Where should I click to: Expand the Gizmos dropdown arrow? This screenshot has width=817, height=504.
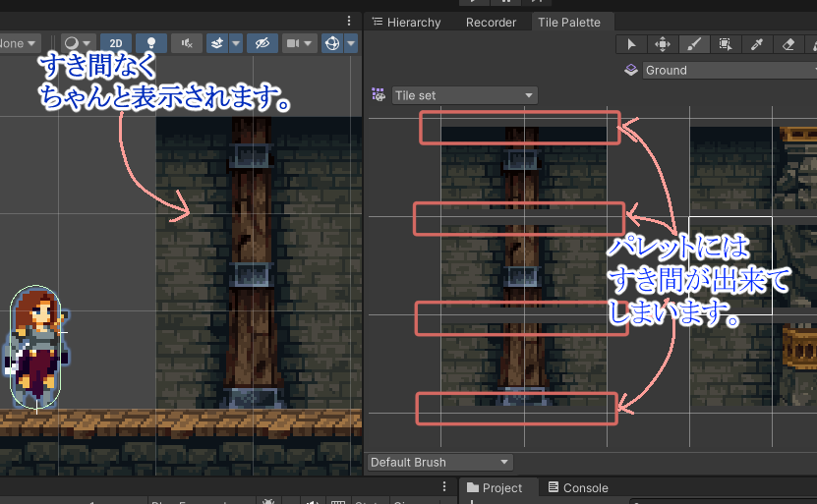pyautogui.click(x=351, y=43)
